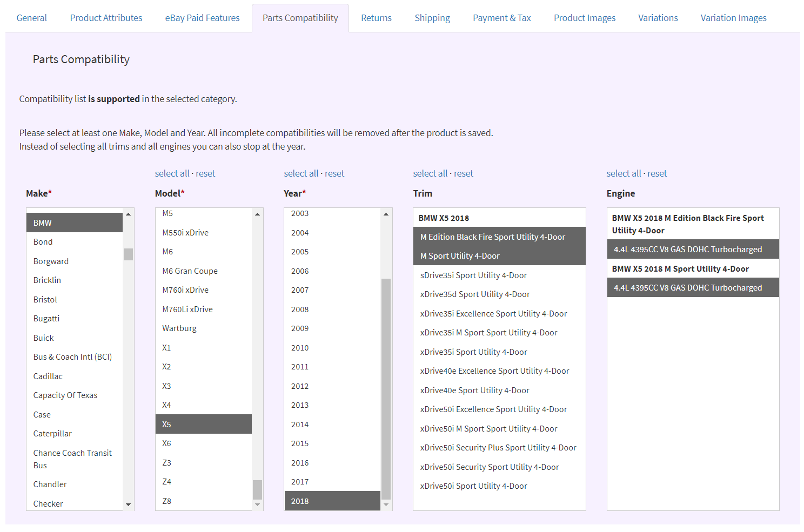This screenshot has width=804, height=532.
Task: Choose M6 Gran Coupe model
Action: point(204,271)
